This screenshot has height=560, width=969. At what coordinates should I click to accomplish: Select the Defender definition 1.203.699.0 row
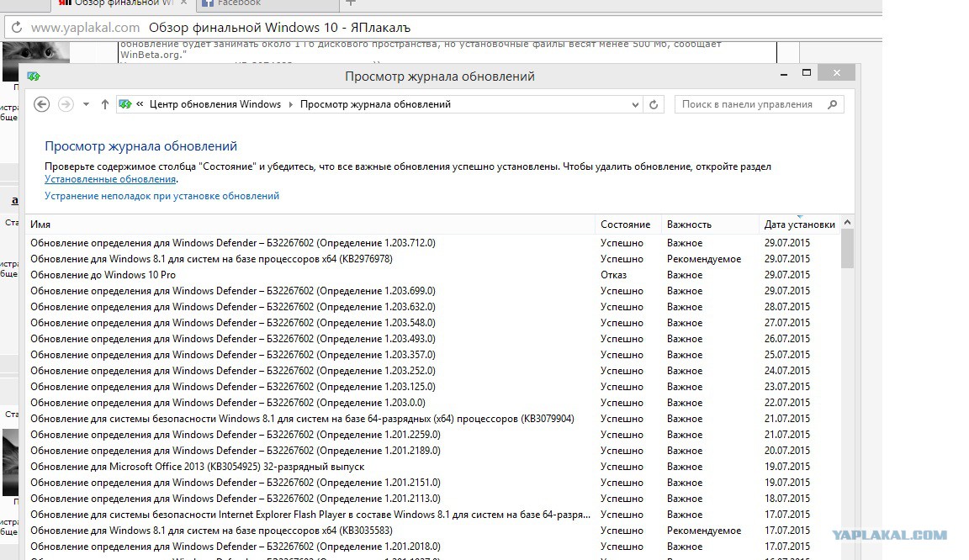(432, 291)
